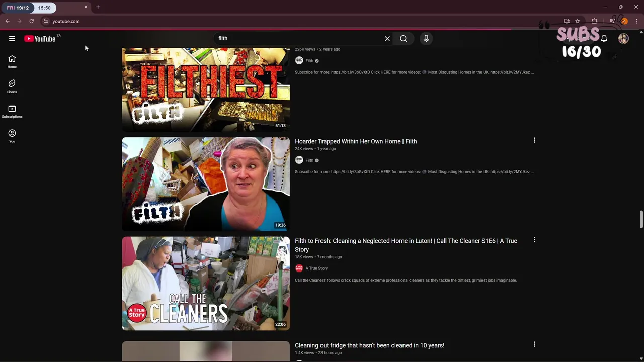The width and height of the screenshot is (644, 362).
Task: Open Subscriptions in the sidebar
Action: pos(12,111)
